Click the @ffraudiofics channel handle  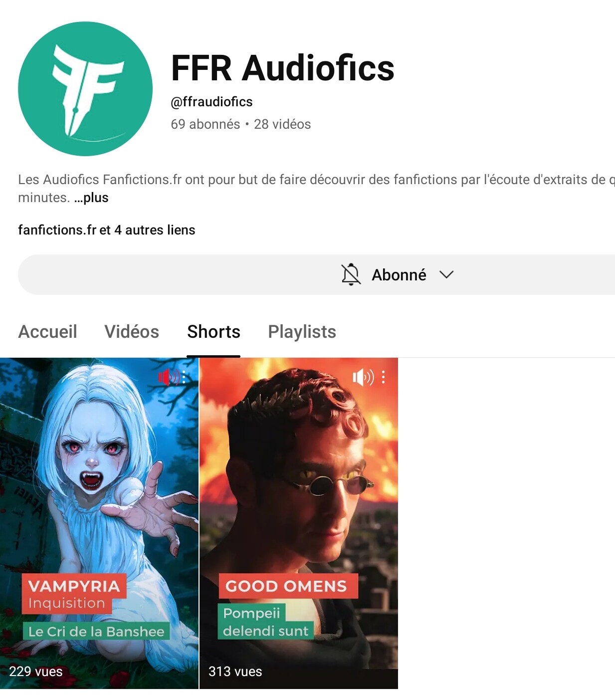tap(211, 102)
